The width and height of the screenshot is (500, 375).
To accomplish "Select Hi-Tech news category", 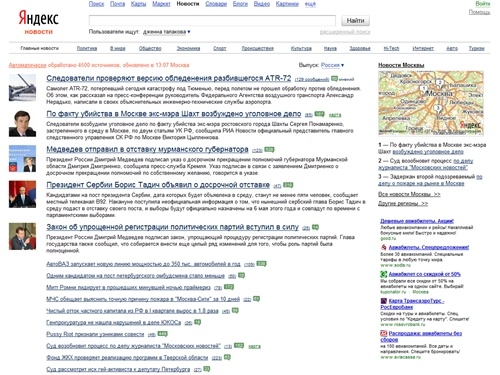I will pos(391,48).
